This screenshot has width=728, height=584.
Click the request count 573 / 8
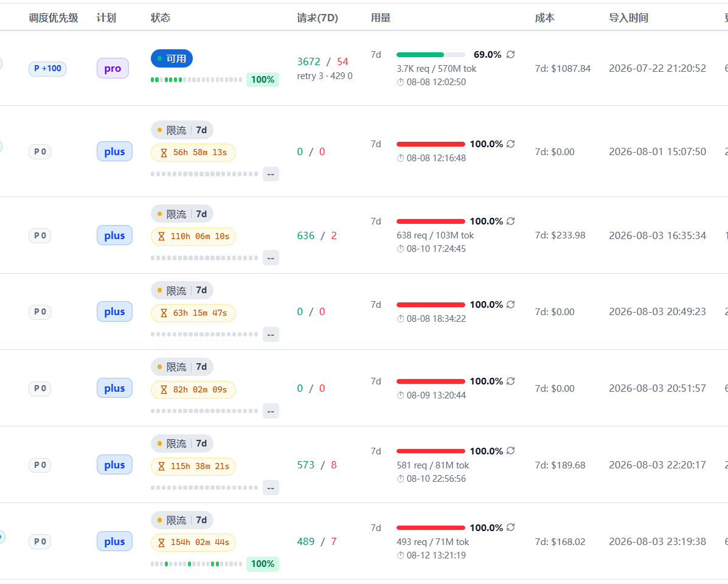point(317,465)
